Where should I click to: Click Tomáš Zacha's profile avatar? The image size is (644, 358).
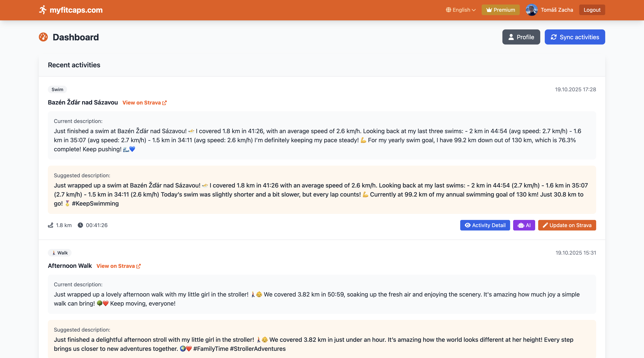click(x=532, y=10)
